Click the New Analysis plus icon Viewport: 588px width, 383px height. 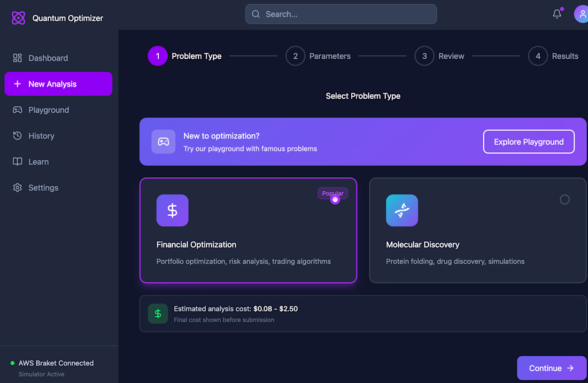coord(17,84)
